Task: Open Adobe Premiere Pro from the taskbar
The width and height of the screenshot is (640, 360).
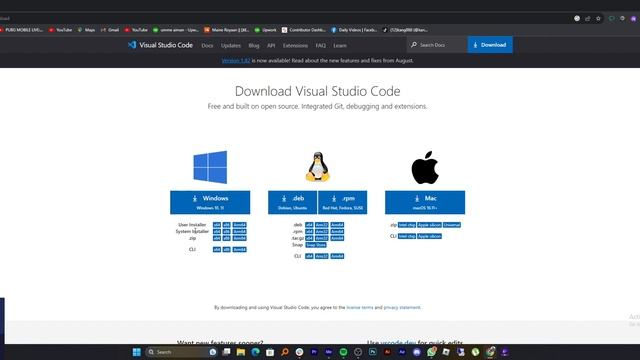Action: [x=314, y=352]
